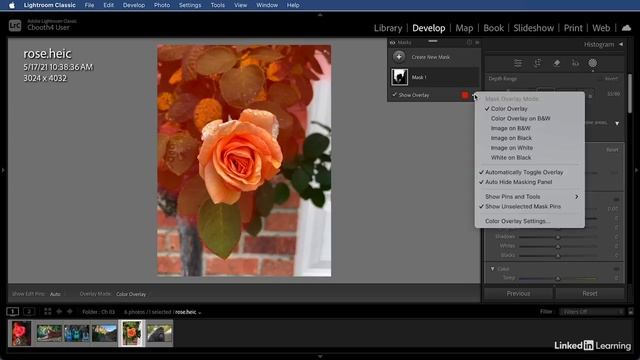
Task: Open Color Overlay Settings
Action: [518, 221]
